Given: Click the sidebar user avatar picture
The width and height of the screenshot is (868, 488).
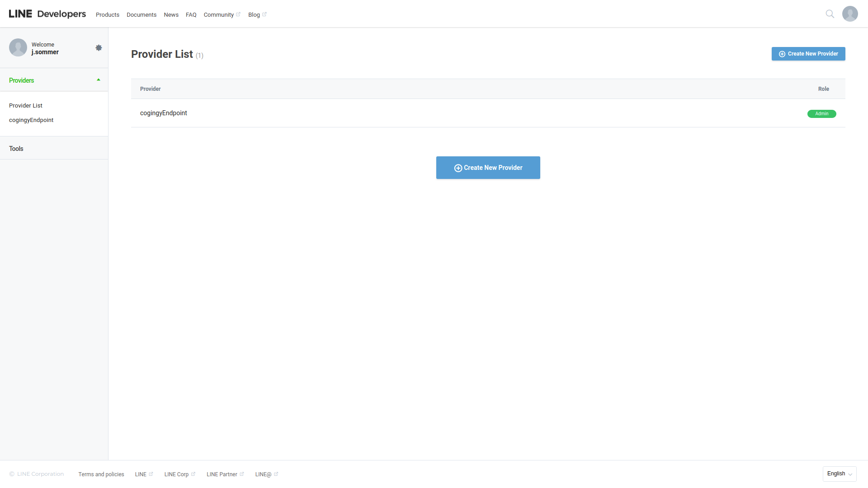Looking at the screenshot, I should [x=18, y=47].
